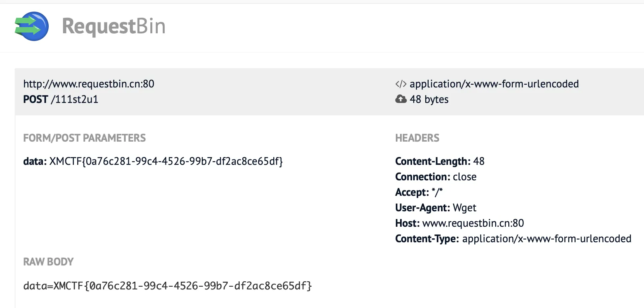This screenshot has height=308, width=644.
Task: Click the request URL http://www.requestbin.cn:80
Action: [89, 84]
